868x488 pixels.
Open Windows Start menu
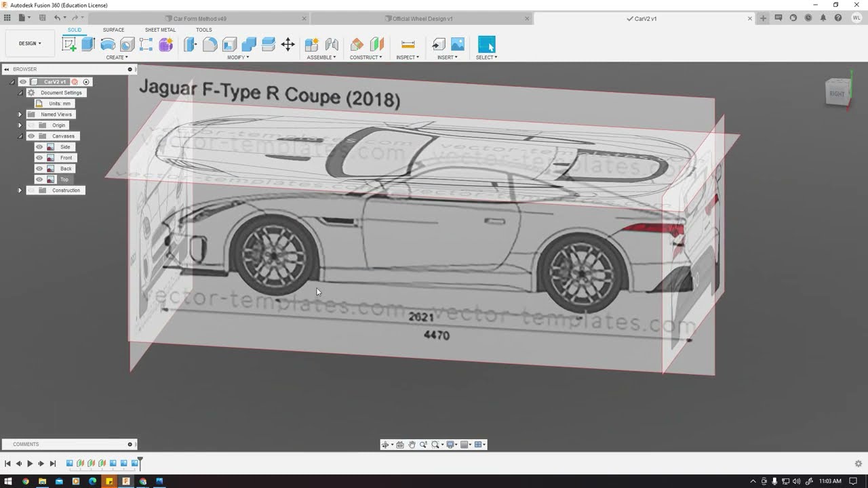point(8,481)
